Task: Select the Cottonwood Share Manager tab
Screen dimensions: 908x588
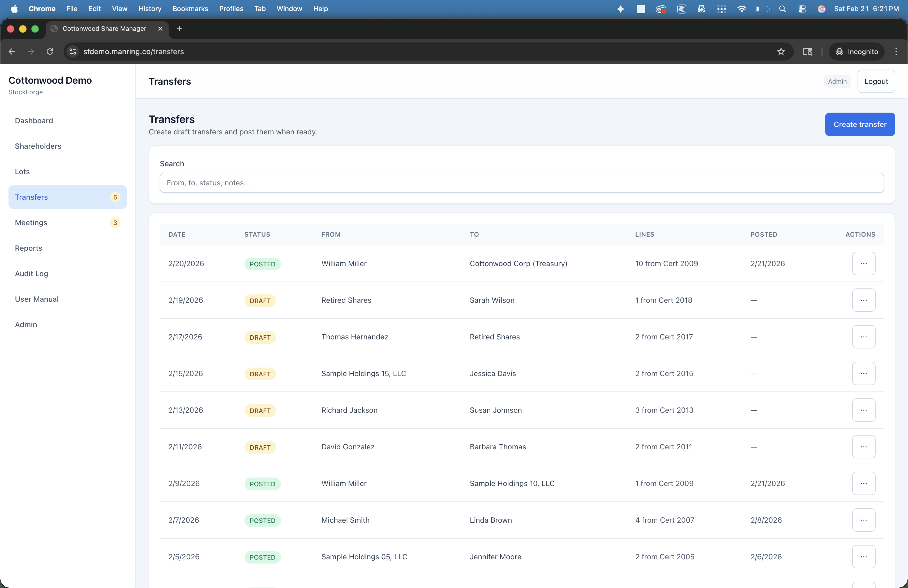Action: (104, 29)
